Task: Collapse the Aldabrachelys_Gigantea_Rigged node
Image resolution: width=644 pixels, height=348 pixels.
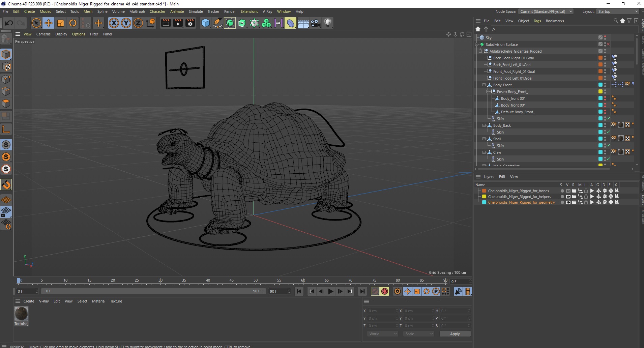Action: click(480, 51)
